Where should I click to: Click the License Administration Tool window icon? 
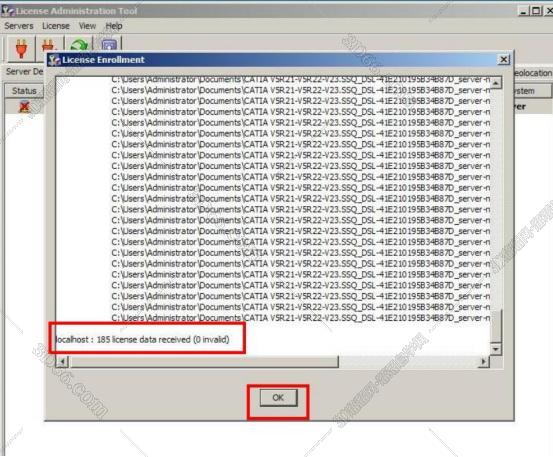pyautogui.click(x=8, y=11)
